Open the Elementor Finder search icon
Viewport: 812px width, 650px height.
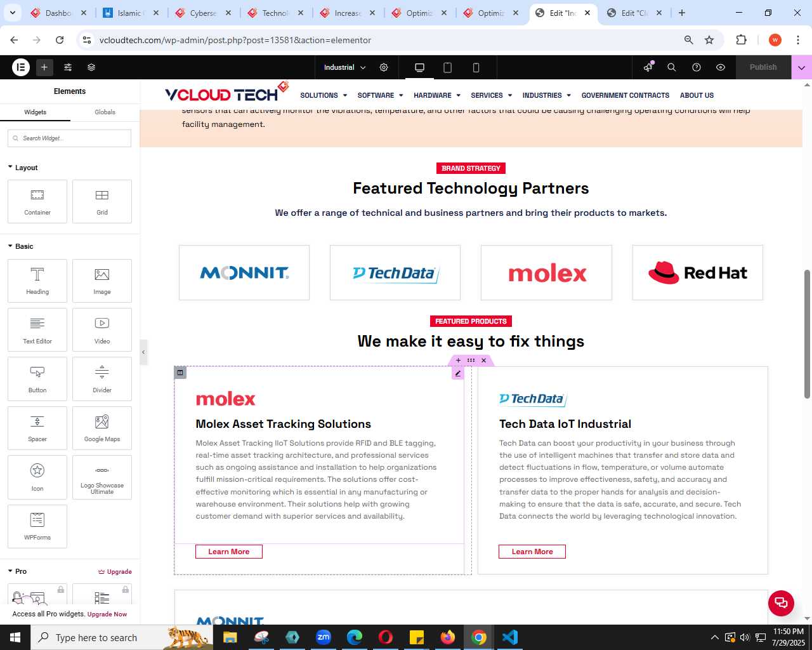[x=672, y=67]
